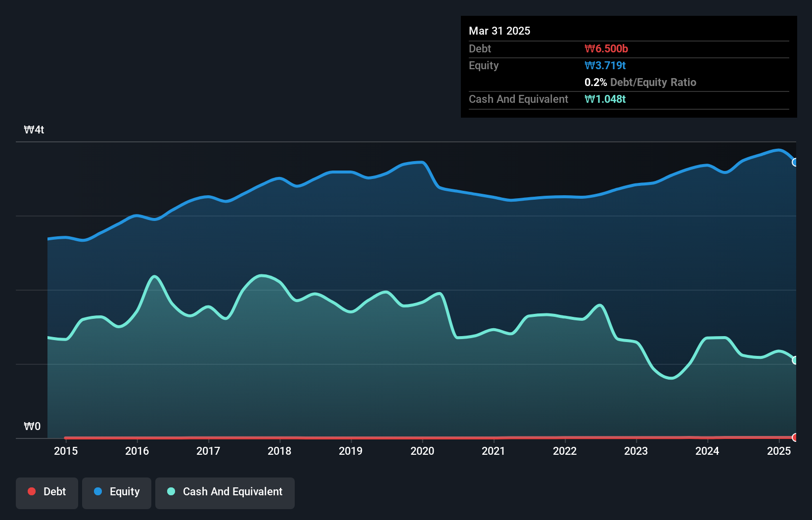Select the 2015 year label on the axis

click(x=66, y=451)
